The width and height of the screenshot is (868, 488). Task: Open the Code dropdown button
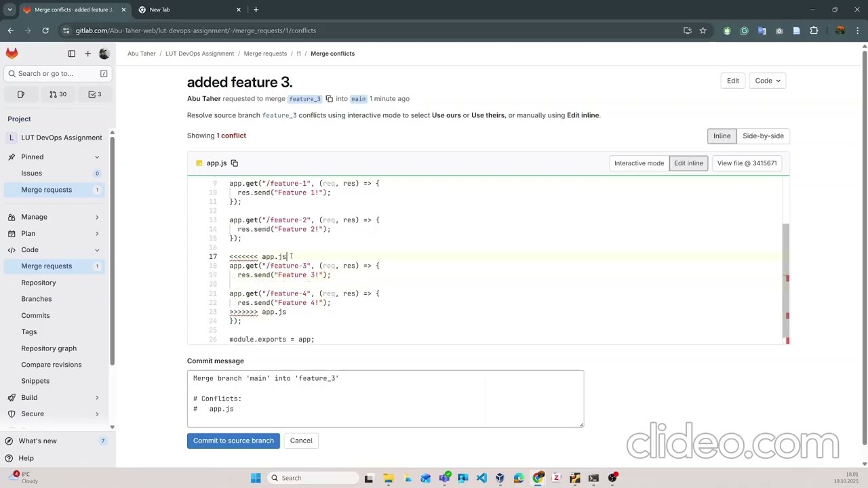point(768,81)
